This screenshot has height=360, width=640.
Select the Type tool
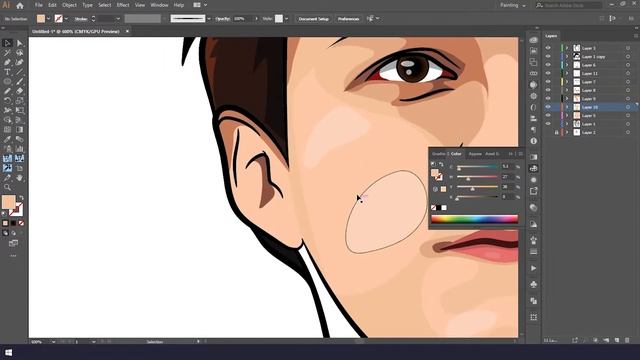(x=7, y=72)
